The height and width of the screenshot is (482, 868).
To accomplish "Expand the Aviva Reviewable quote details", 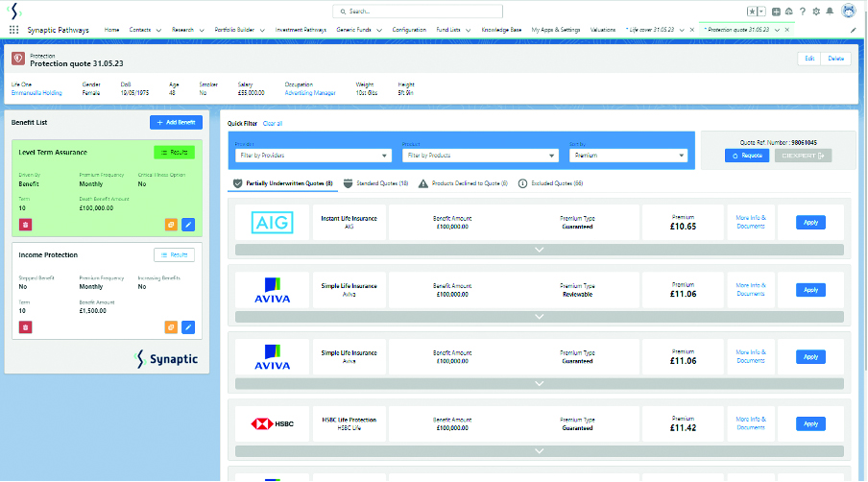I will point(540,317).
